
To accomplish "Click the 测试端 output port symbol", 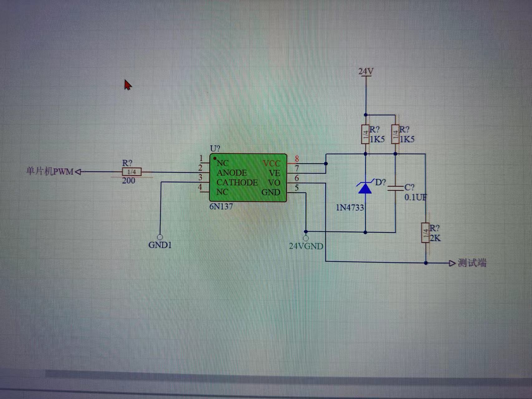I will click(452, 263).
